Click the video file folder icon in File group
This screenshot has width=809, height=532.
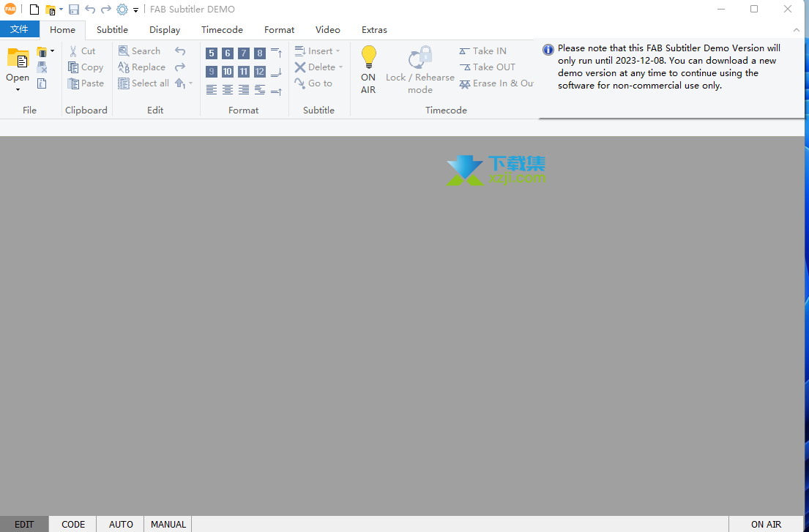click(42, 51)
